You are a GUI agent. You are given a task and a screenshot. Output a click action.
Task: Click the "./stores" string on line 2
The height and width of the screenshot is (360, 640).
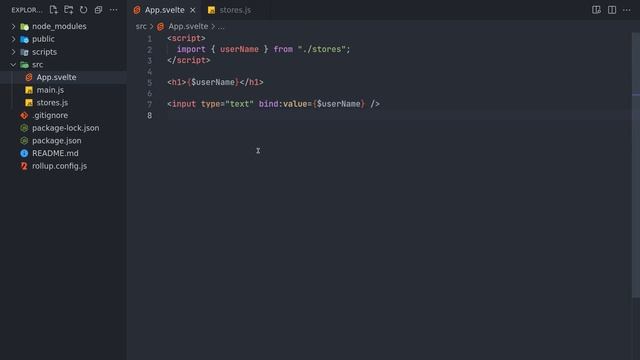(322, 49)
